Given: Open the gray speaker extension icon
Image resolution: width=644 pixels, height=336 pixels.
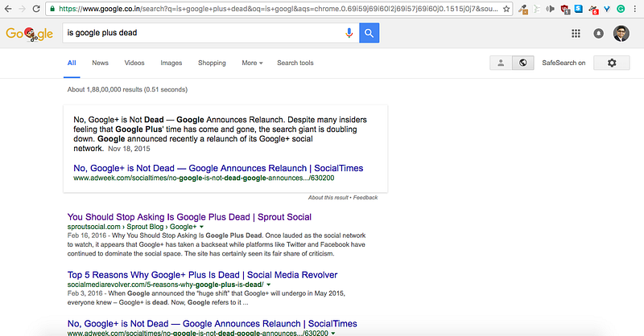Looking at the screenshot, I should tap(551, 9).
